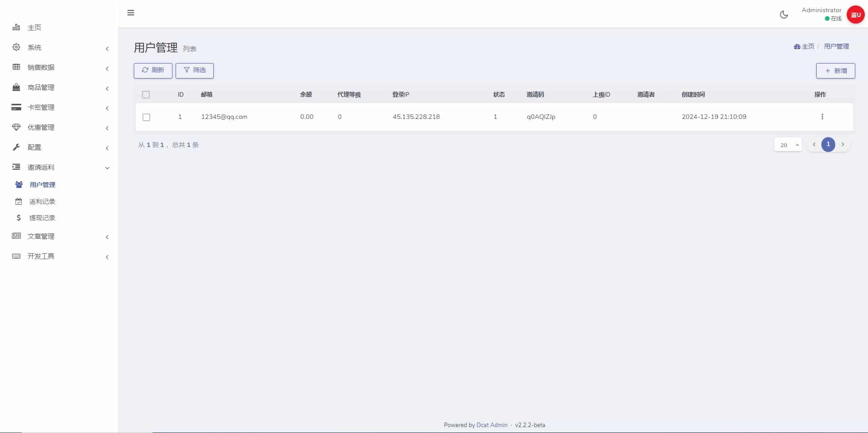Viewport: 868px width, 433px height.
Task: Click the 新增 button to add user
Action: [835, 70]
